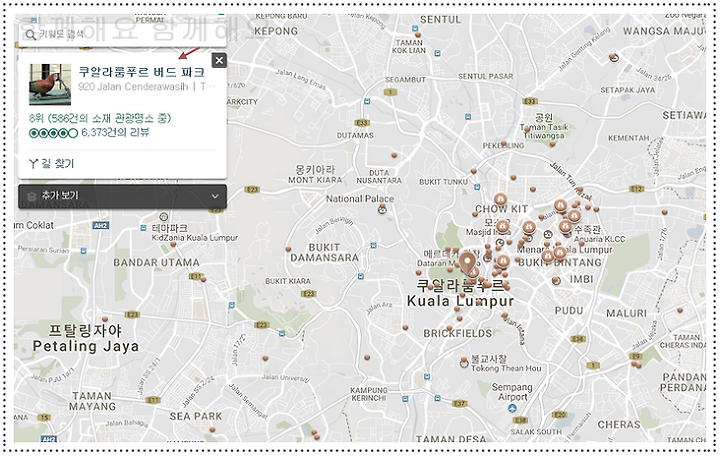
Task: Click the E12 highway shield
Action: [636, 189]
